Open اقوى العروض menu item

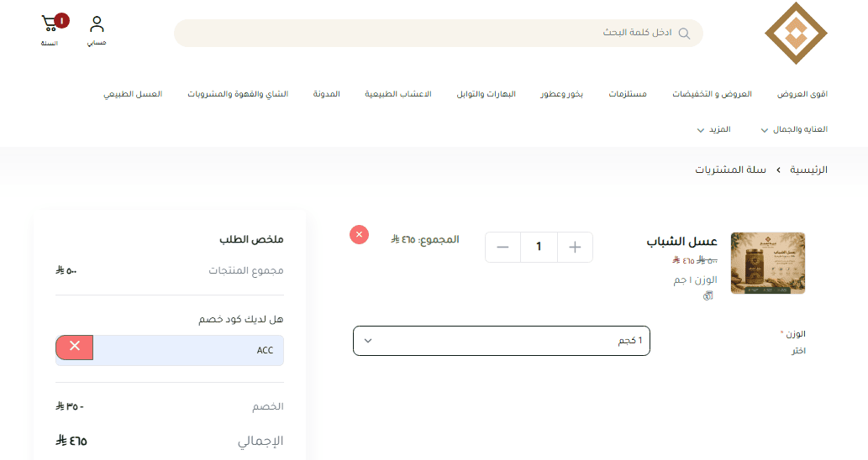tap(802, 94)
